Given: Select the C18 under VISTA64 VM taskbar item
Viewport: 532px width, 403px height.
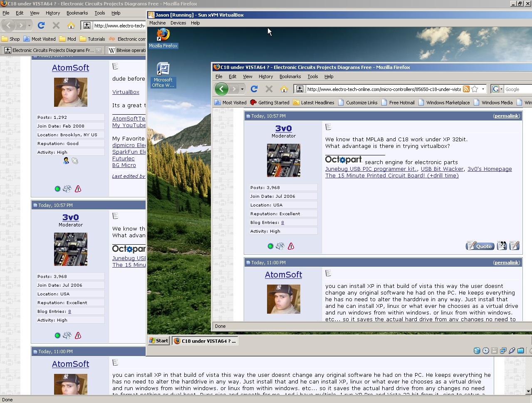Looking at the screenshot, I should (205, 341).
